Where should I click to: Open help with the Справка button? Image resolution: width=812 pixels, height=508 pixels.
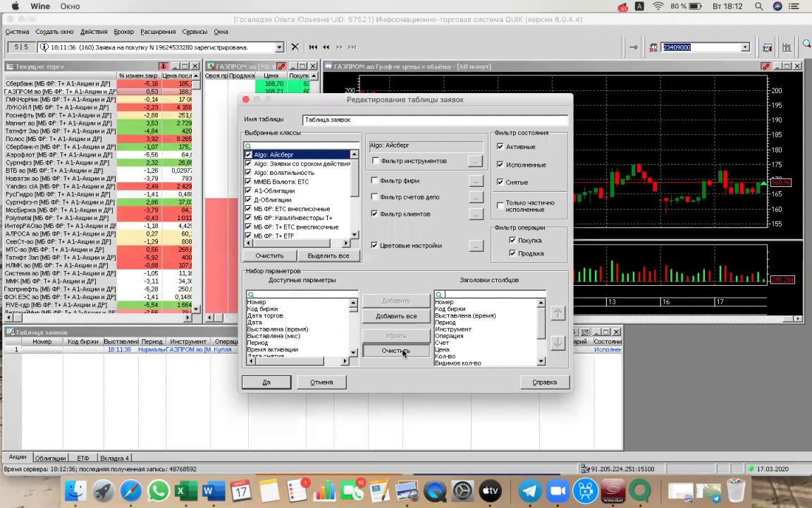(545, 382)
